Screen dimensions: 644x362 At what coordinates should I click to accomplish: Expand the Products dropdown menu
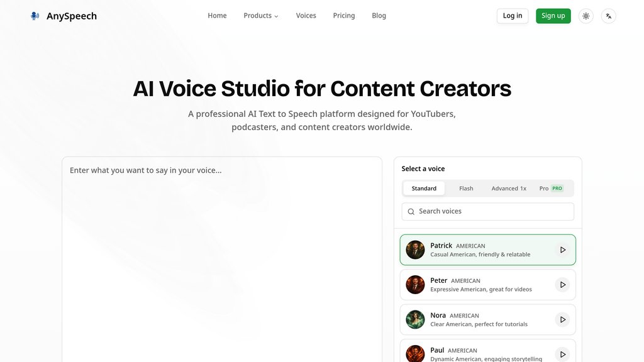[x=261, y=16]
